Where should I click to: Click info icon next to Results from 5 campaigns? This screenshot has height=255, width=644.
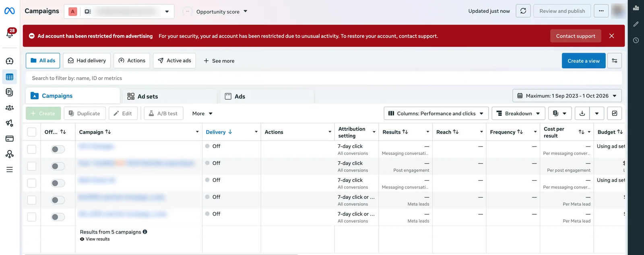click(x=145, y=232)
